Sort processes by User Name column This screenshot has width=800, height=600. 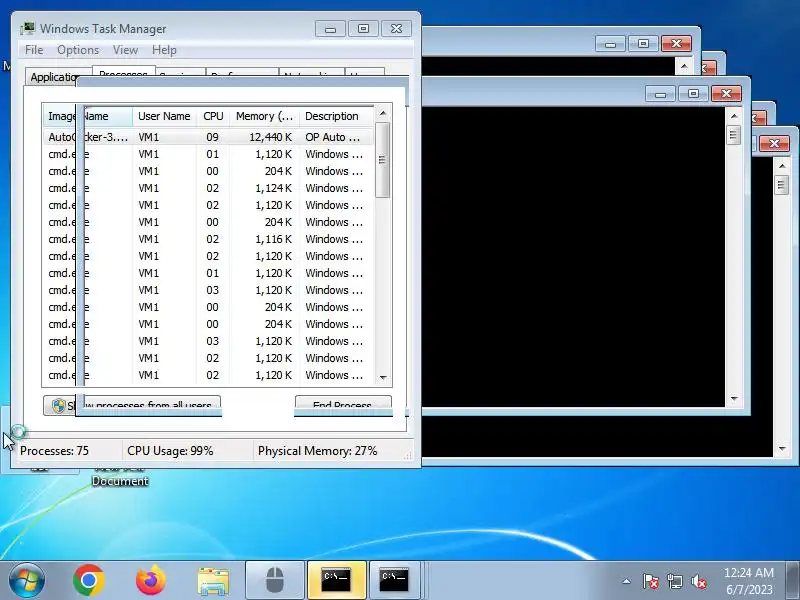click(164, 116)
